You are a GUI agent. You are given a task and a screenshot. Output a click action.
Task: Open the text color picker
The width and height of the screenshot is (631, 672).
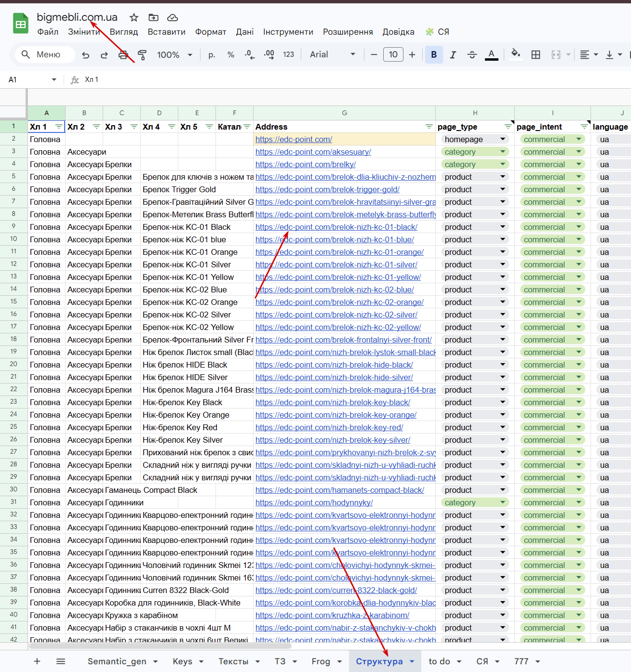tap(491, 55)
